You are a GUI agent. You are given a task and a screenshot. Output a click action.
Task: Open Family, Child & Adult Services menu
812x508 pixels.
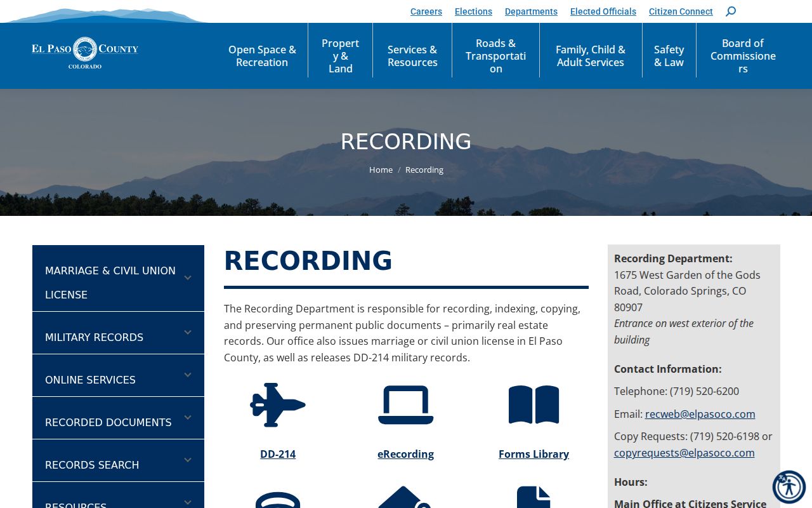pyautogui.click(x=591, y=56)
